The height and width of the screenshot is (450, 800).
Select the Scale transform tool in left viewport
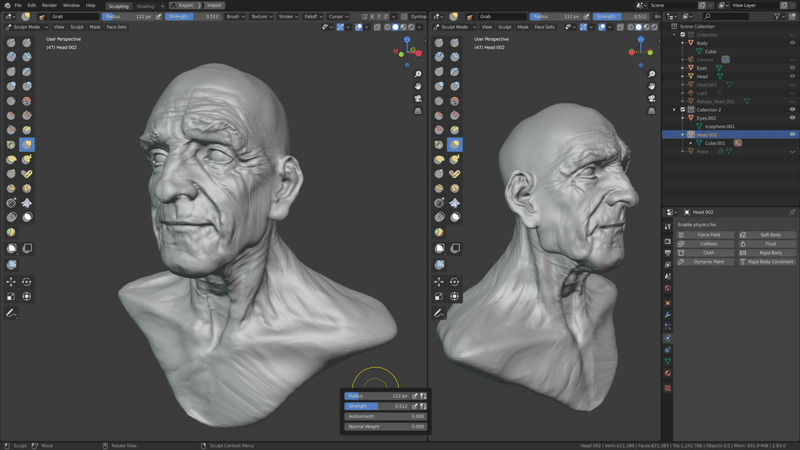(11, 296)
